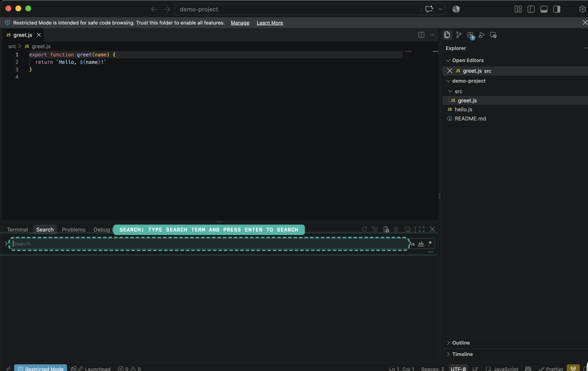Select greet.js src in Open Editors

(x=515, y=71)
